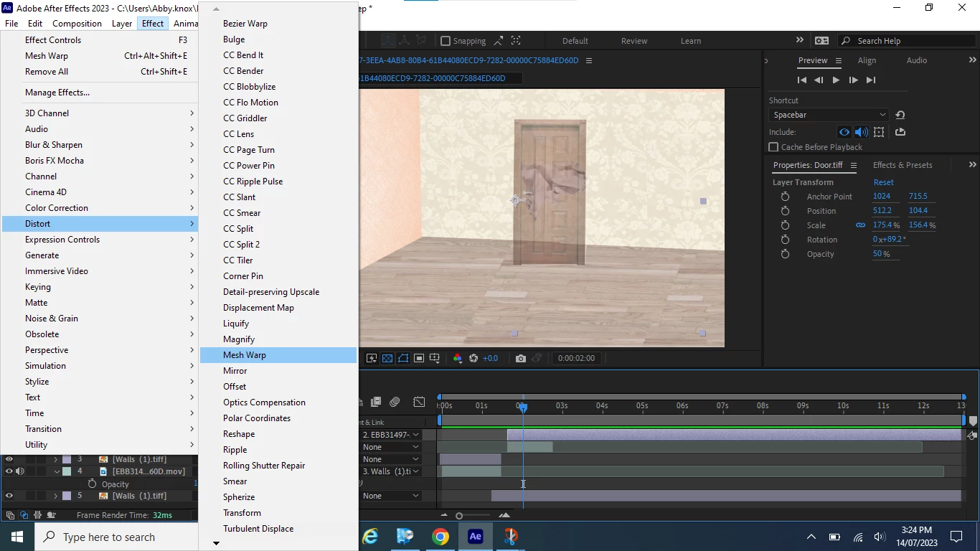Open the Blur & Sharpen submenu
Image resolution: width=980 pixels, height=551 pixels.
tap(100, 145)
